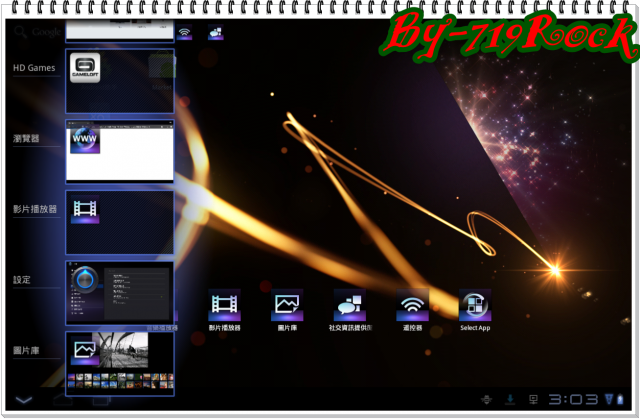Open the USB debugging notification icon
Image resolution: width=640 pixels, height=419 pixels.
click(487, 399)
